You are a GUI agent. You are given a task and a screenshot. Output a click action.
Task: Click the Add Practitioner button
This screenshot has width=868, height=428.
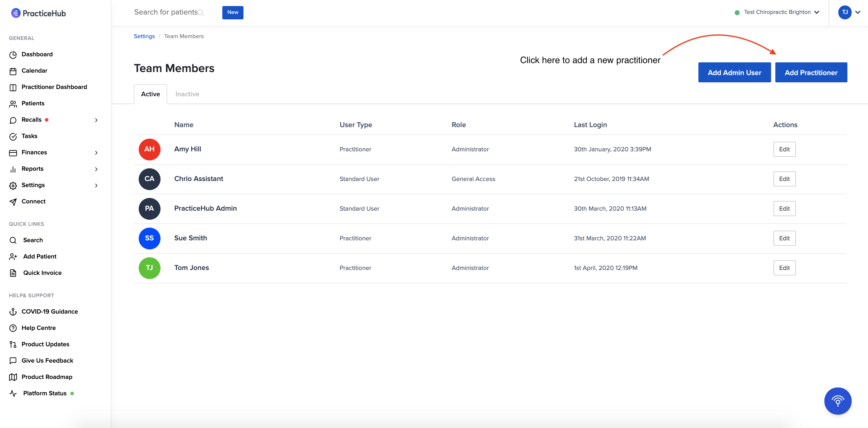pos(811,72)
